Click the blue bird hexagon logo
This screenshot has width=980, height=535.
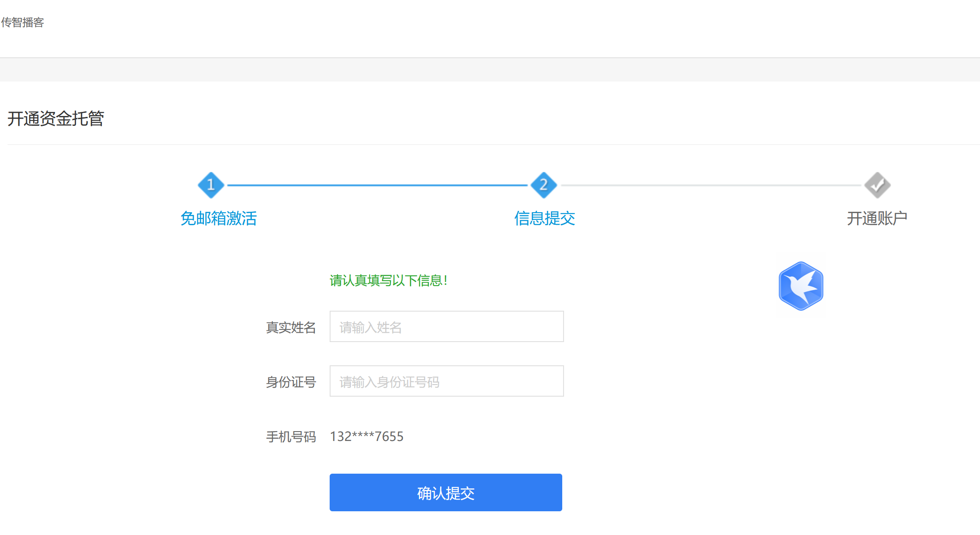[x=801, y=286]
